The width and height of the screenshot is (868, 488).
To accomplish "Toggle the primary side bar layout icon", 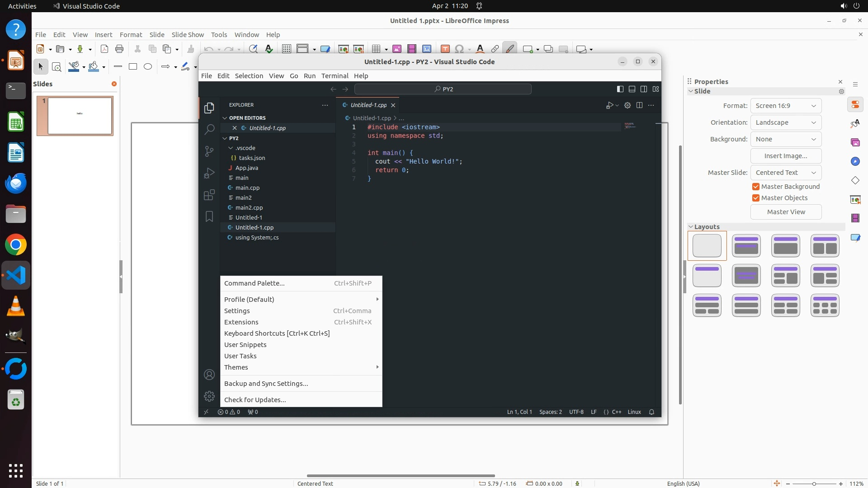I will (620, 89).
